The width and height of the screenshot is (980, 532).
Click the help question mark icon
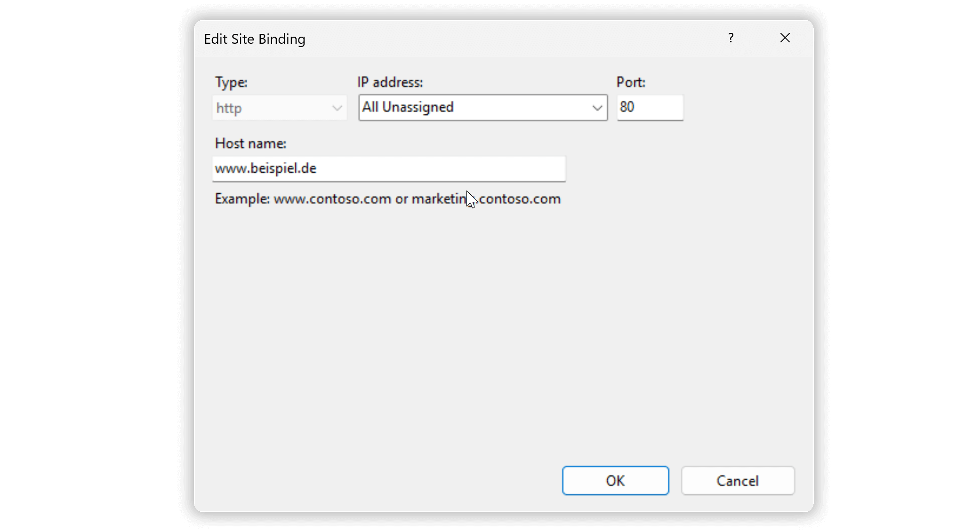pos(731,38)
